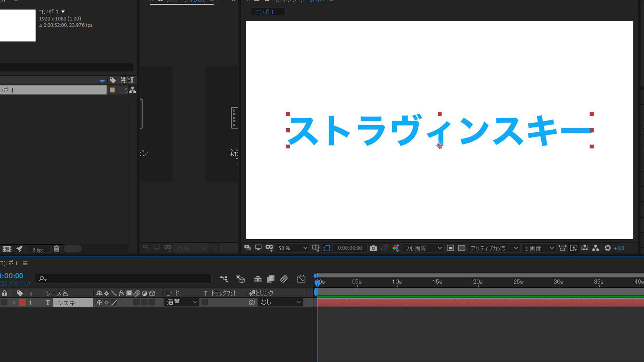Click コンポ 1 tan label swatch
Screen dimensions: 644x362
point(112,90)
